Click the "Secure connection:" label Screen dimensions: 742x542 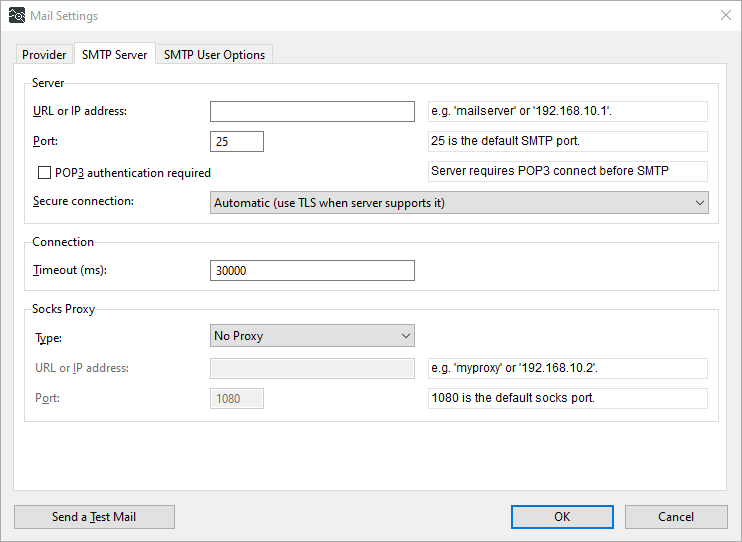coord(83,201)
